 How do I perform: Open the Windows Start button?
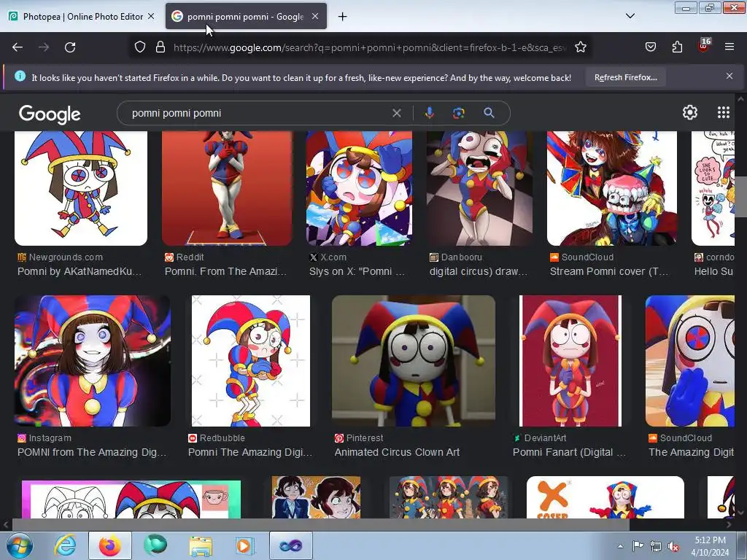[x=19, y=545]
